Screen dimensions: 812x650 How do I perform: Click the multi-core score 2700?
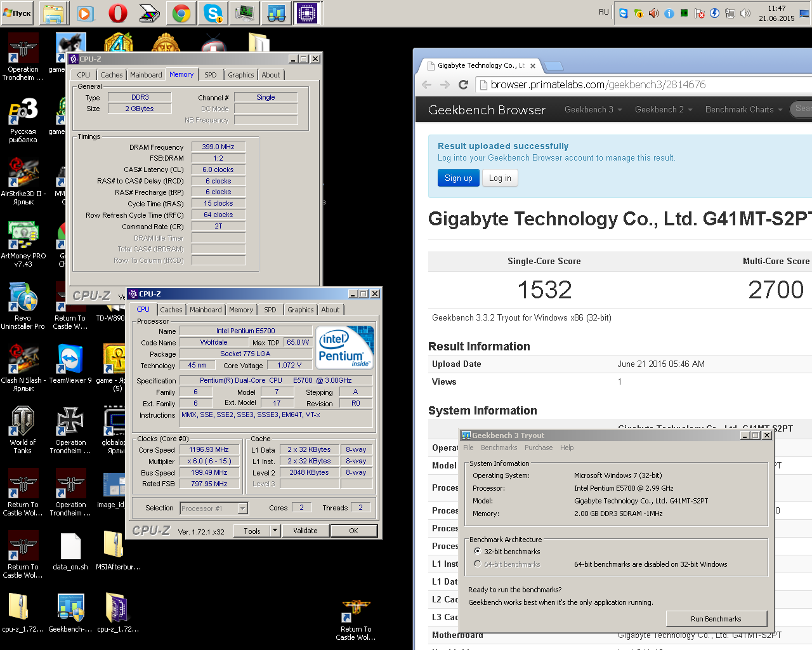point(776,290)
